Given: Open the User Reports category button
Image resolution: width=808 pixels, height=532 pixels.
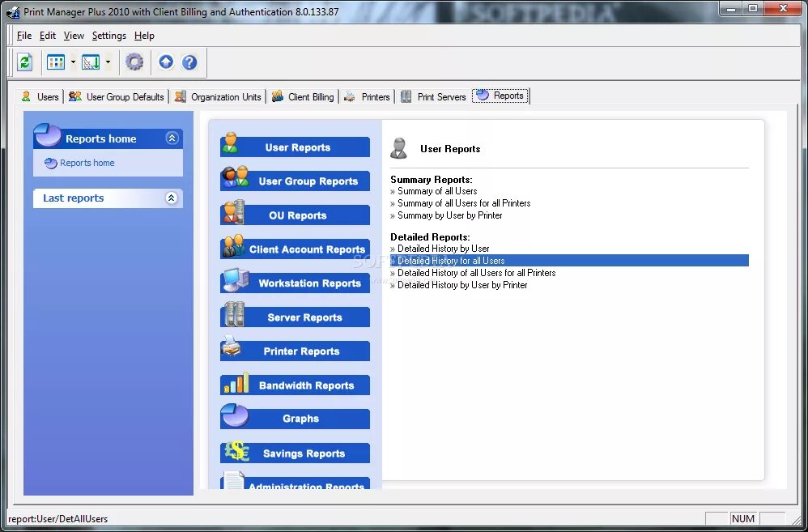Looking at the screenshot, I should tap(295, 147).
